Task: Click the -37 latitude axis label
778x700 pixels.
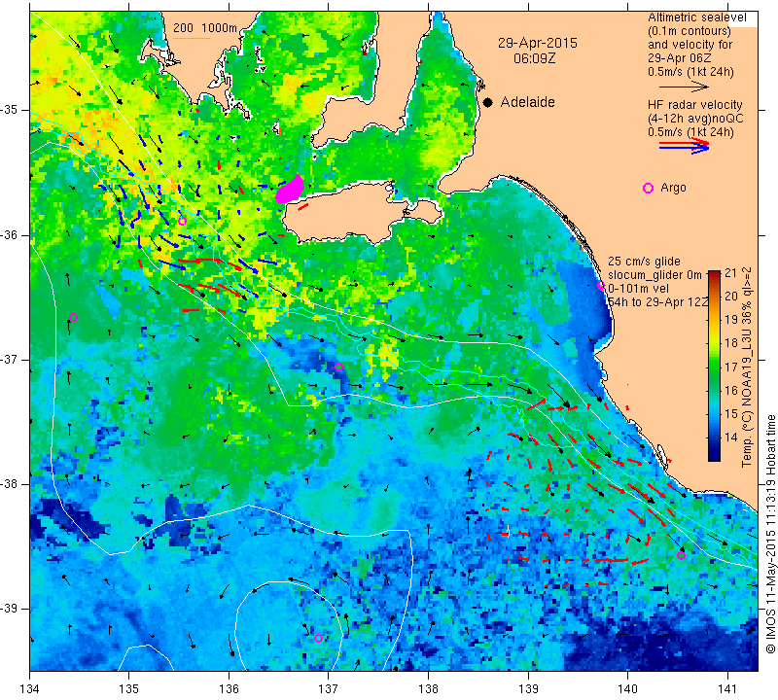Action: tap(10, 359)
